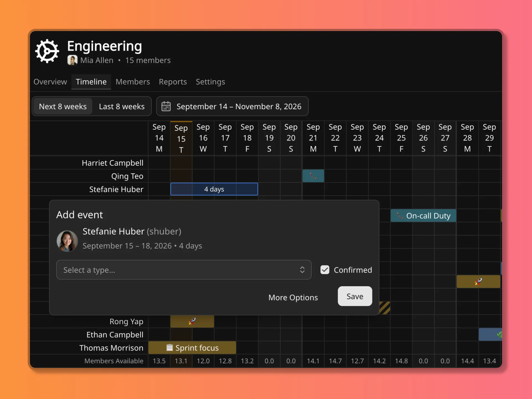Click the Thomas Morrison row name

[111, 348]
